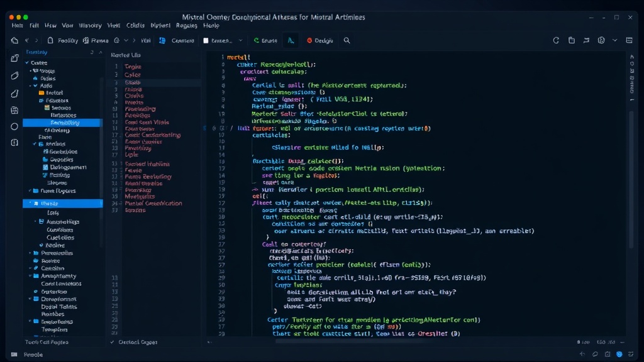This screenshot has width=644, height=362.
Task: Toggle the check next to 'Rrotias' tree row
Action: click(35, 144)
